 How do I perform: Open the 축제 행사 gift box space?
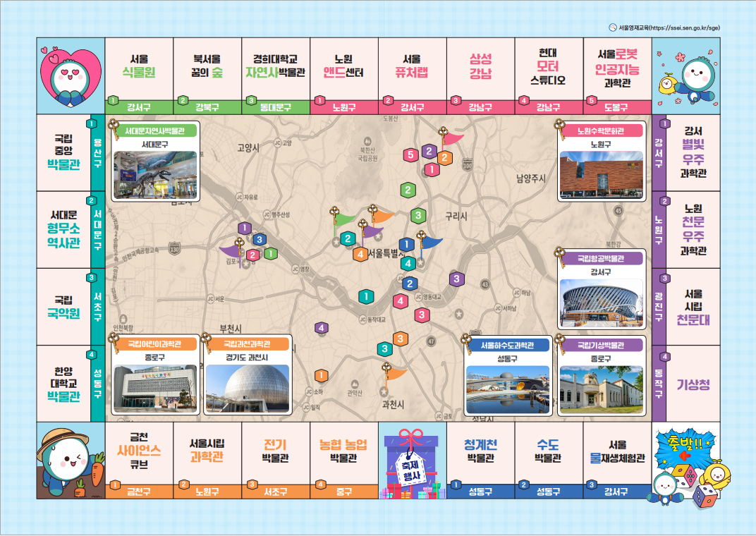coord(412,463)
